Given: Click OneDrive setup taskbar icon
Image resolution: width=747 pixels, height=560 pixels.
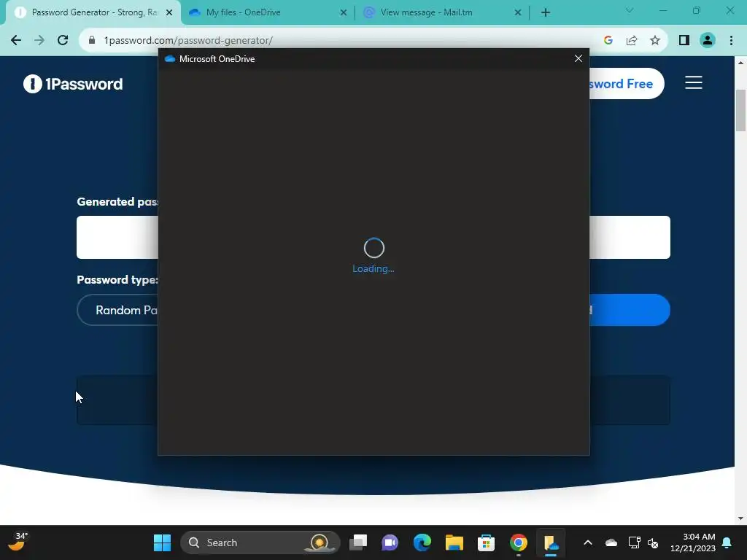Looking at the screenshot, I should pyautogui.click(x=551, y=542).
